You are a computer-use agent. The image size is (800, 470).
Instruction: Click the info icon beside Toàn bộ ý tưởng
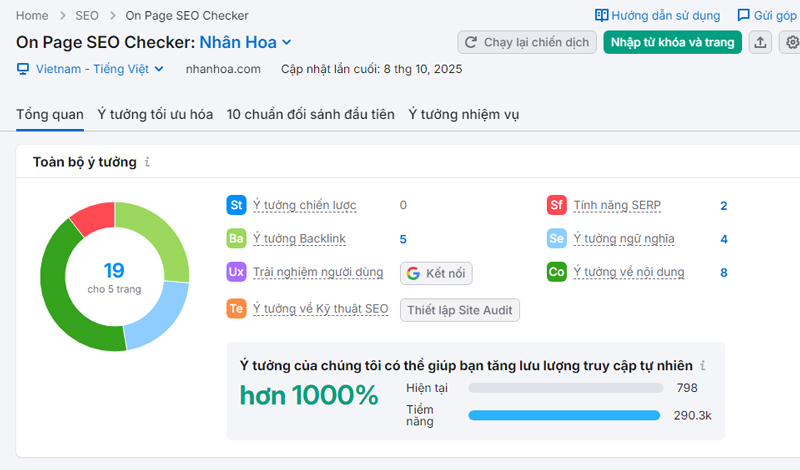click(x=147, y=162)
